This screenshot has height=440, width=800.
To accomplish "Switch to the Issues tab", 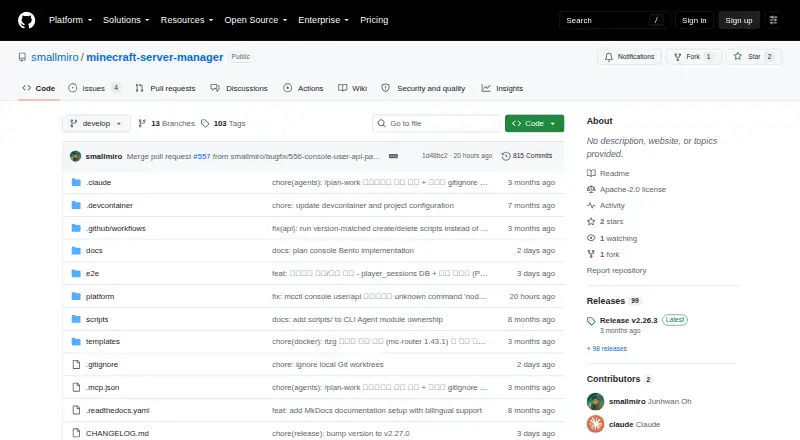I will [x=95, y=88].
